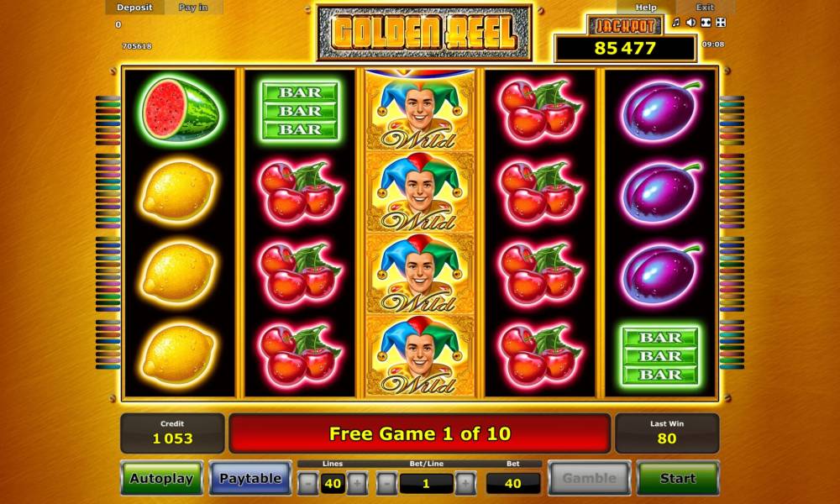Click the top plum symbol on reel five
Image resolution: width=840 pixels, height=504 pixels.
point(661,112)
